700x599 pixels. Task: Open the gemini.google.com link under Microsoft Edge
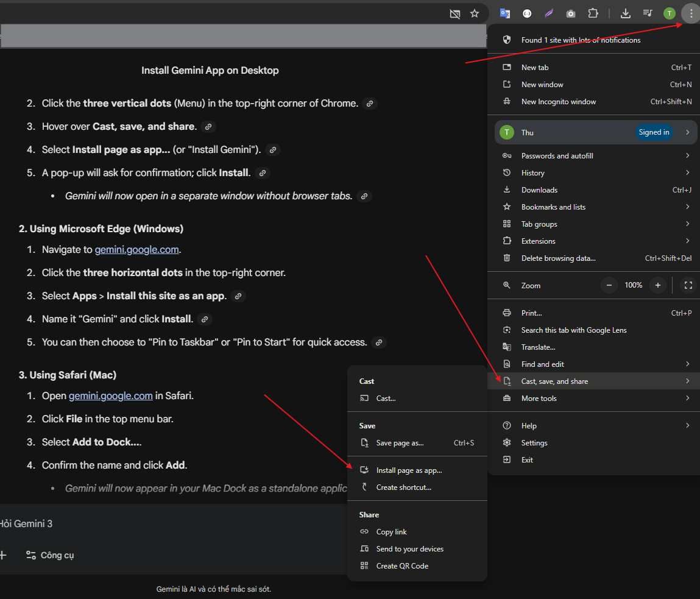coord(137,250)
